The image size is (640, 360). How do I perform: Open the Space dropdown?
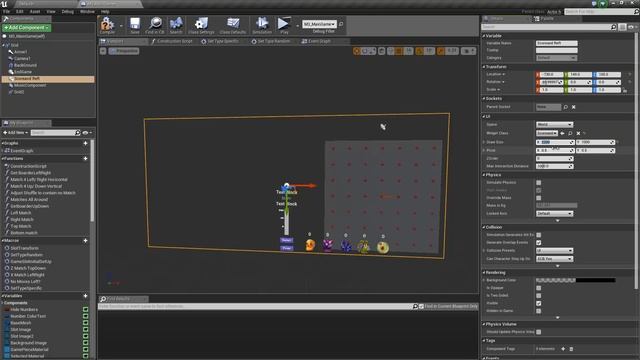[554, 124]
